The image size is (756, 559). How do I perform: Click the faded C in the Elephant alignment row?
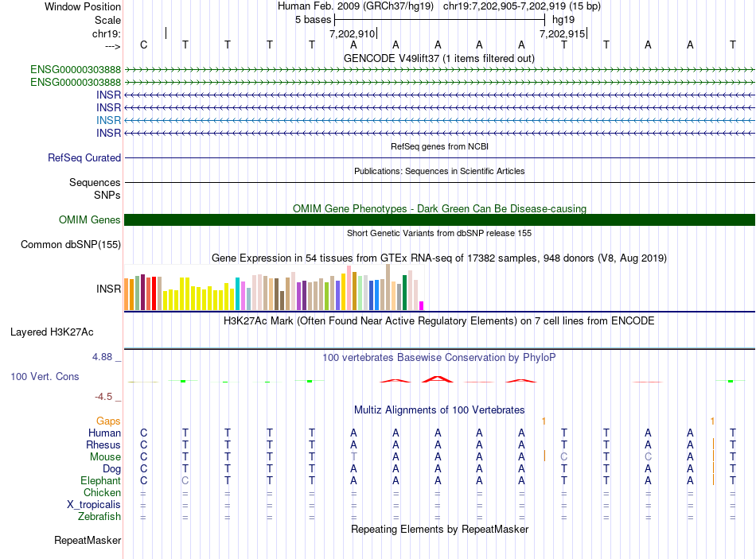coord(185,480)
